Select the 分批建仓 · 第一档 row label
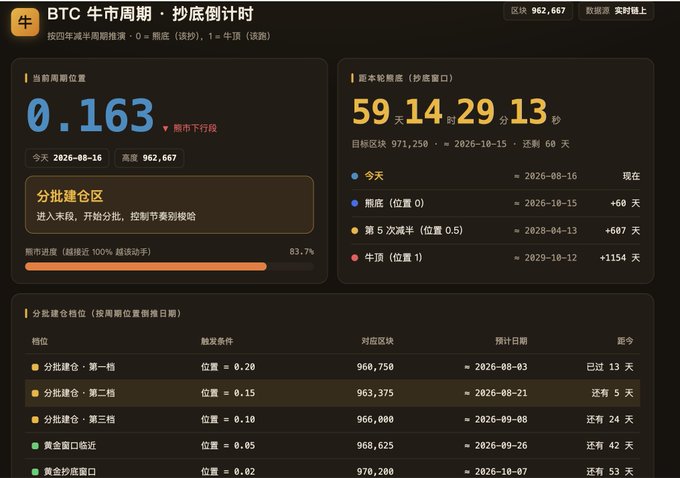 click(79, 367)
